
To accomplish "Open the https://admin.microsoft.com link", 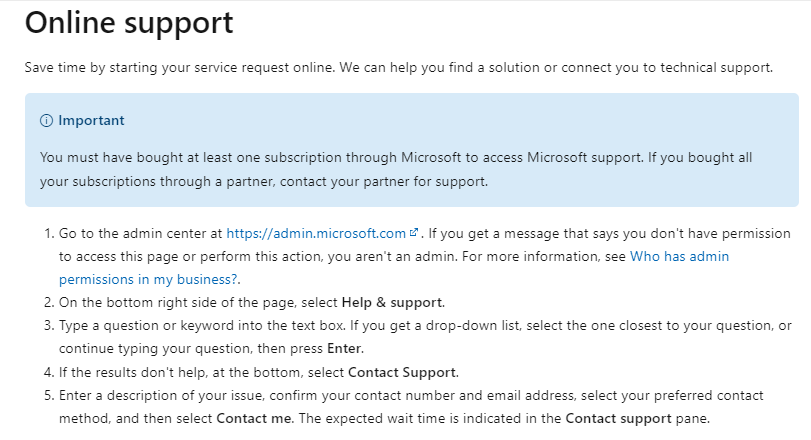I will (316, 233).
